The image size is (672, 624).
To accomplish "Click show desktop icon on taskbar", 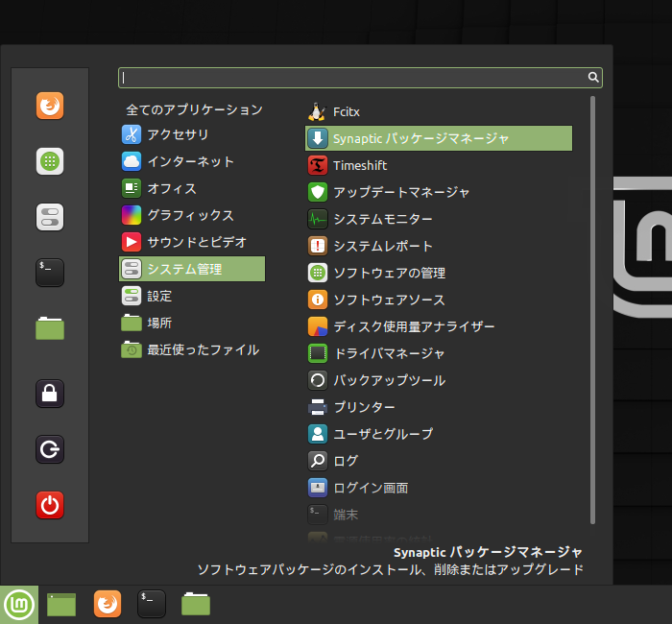I will [x=61, y=605].
